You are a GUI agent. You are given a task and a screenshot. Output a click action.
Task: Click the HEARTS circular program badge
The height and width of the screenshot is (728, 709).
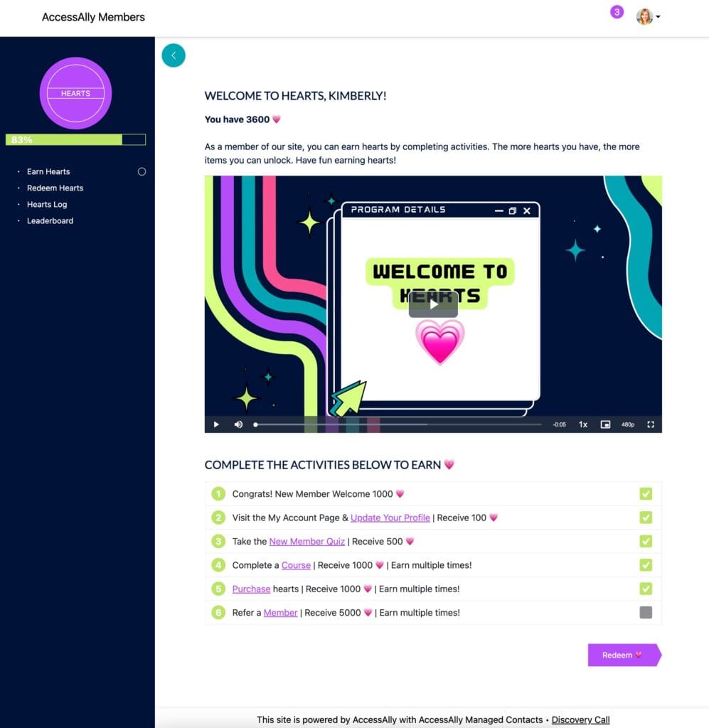pyautogui.click(x=75, y=93)
